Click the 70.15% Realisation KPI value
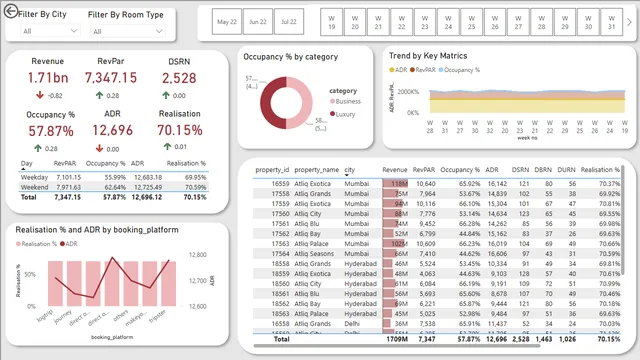Screen dimensions: 640x360 pos(180,130)
